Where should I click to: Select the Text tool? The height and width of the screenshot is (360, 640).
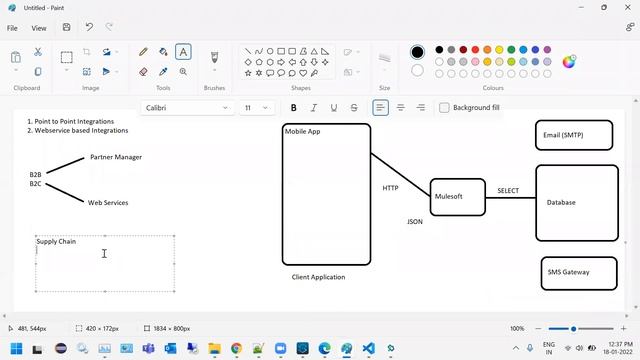click(x=183, y=52)
